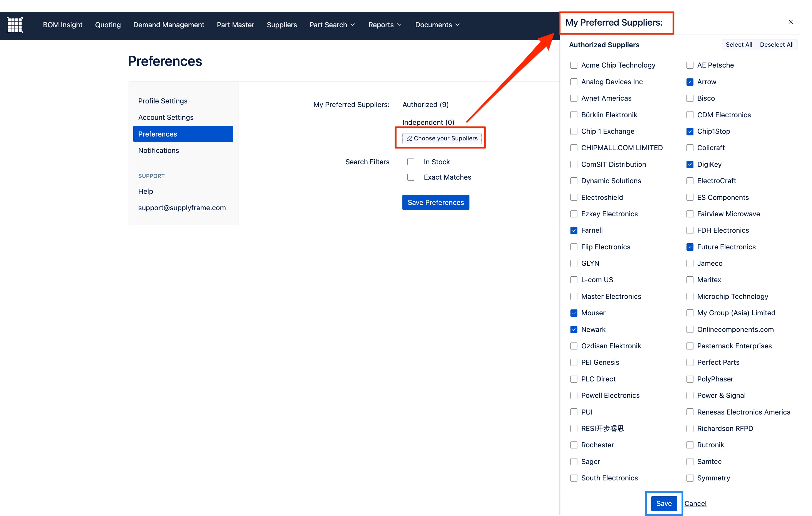
Task: Uncheck the Newark supplier
Action: (574, 329)
